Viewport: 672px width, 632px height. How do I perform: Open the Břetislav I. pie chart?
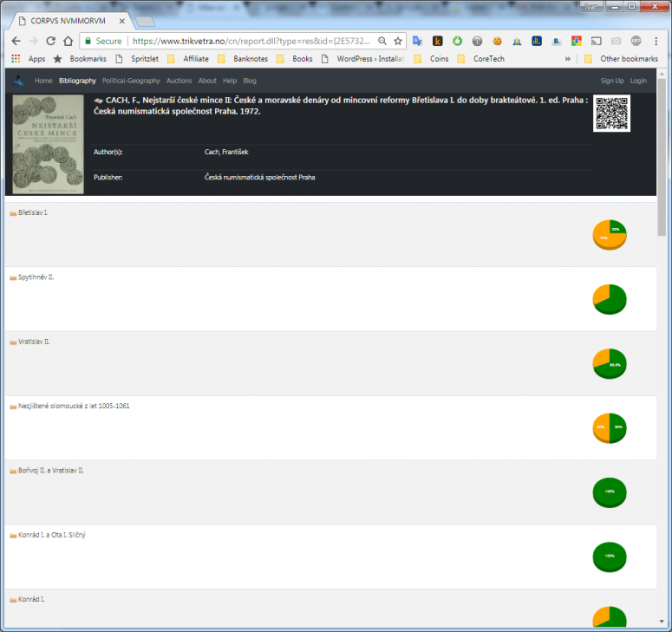coord(610,235)
